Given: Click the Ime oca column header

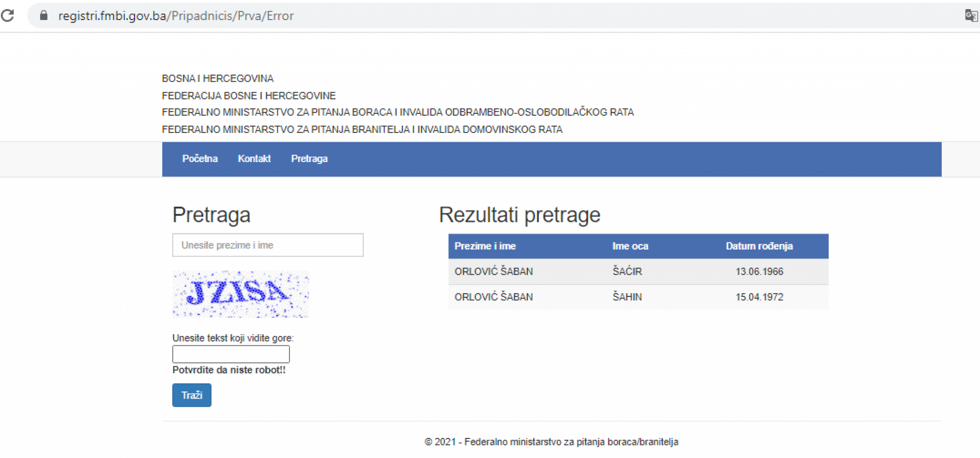Looking at the screenshot, I should 630,246.
